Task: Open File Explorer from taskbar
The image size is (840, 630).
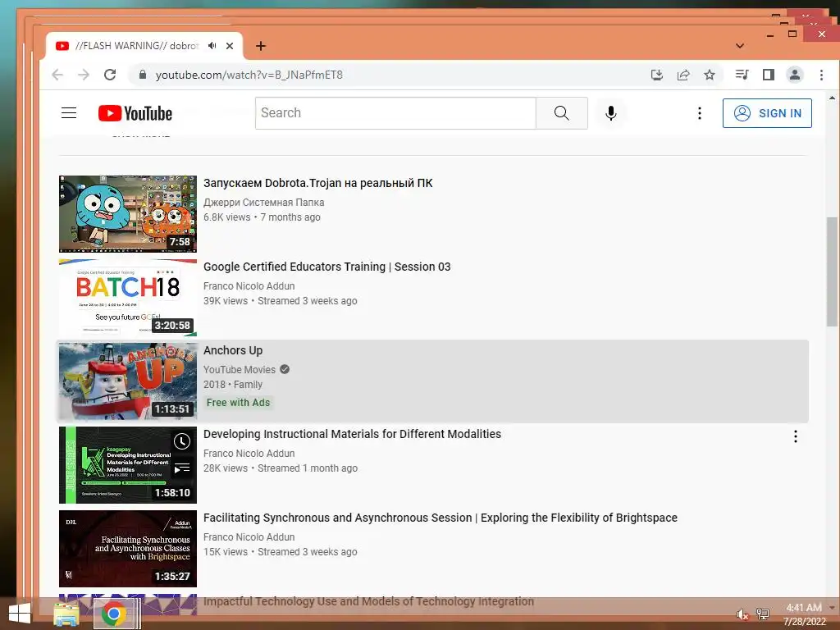Action: pyautogui.click(x=66, y=614)
